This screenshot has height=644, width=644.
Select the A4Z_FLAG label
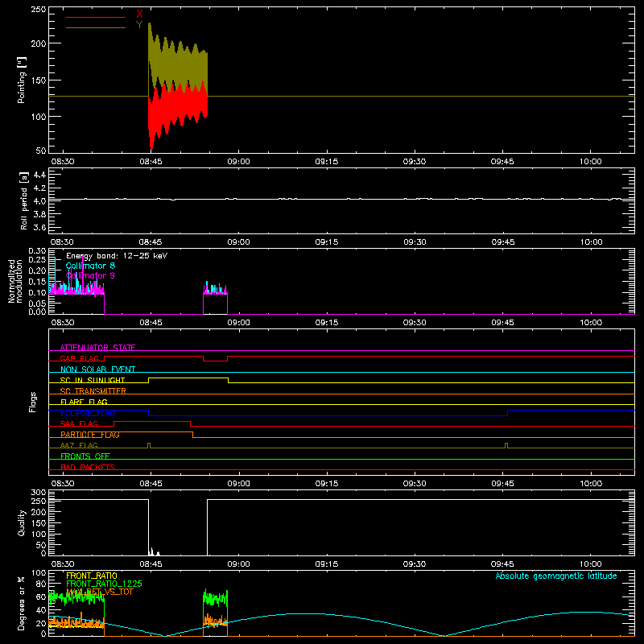pyautogui.click(x=79, y=445)
